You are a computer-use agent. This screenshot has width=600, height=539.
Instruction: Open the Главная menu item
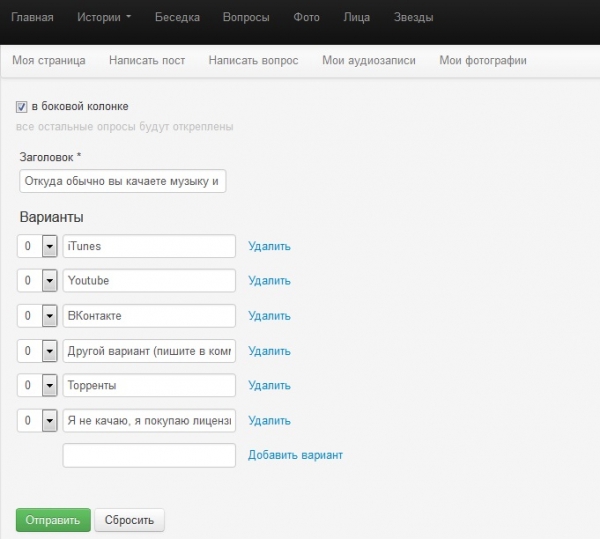click(x=32, y=17)
